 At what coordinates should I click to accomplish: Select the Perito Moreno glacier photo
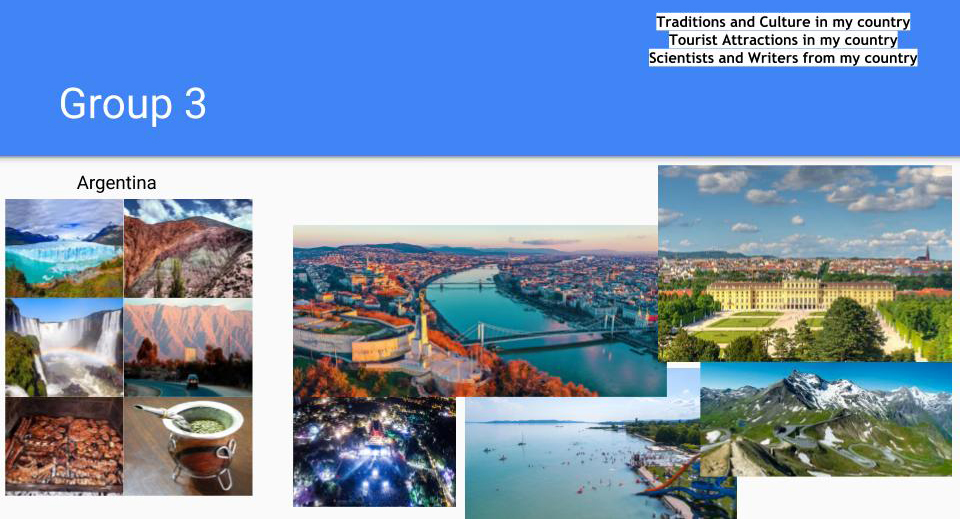tap(64, 248)
